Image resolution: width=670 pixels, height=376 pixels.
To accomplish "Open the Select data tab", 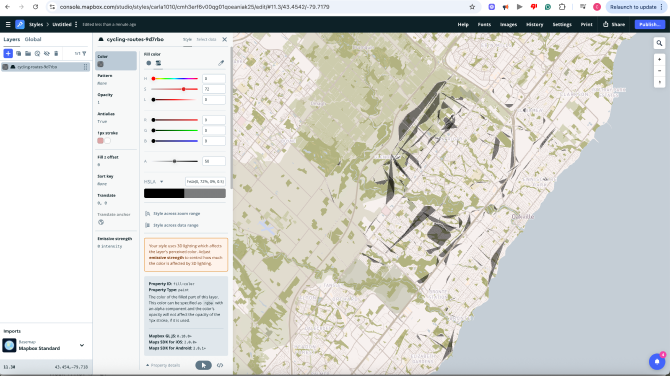I will tap(206, 39).
